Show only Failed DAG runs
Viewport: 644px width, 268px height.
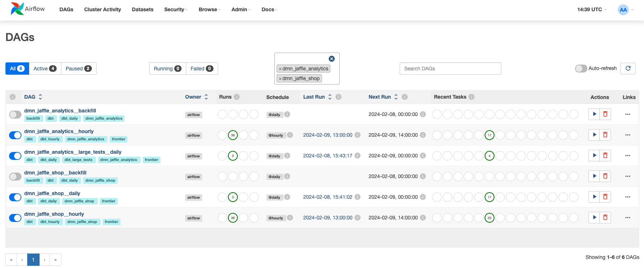click(201, 69)
